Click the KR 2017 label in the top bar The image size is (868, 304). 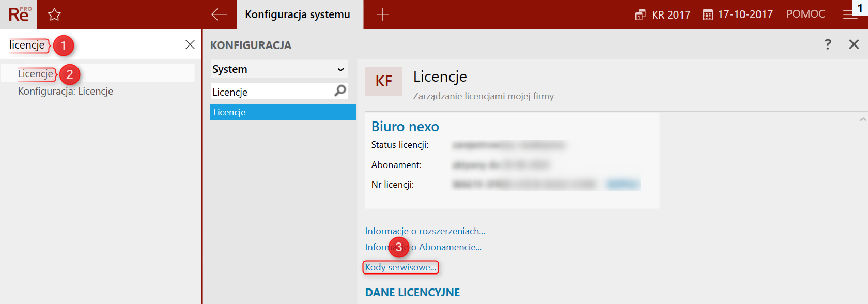tap(671, 14)
